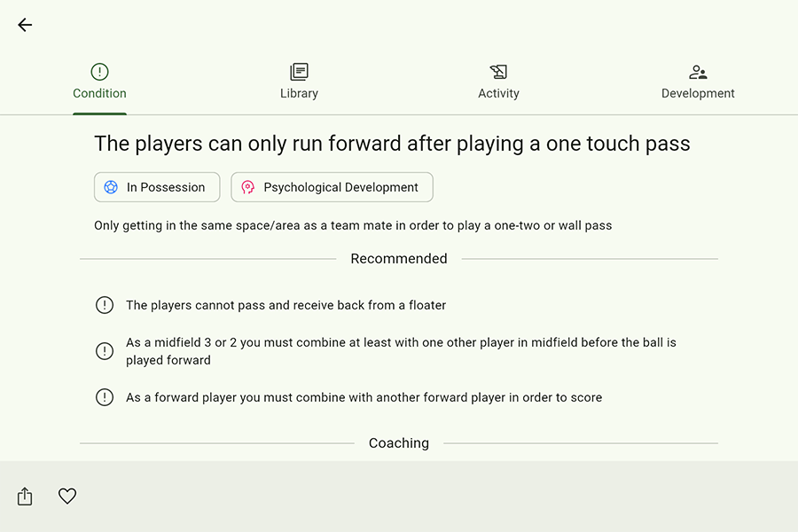Click the head icon on Psychological Development
798x532 pixels.
(248, 187)
